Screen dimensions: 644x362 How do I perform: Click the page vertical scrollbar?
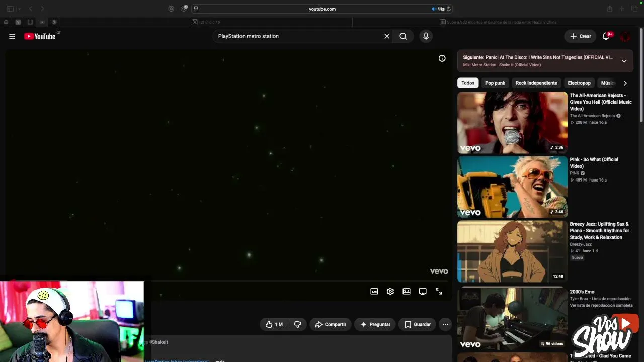point(641,75)
